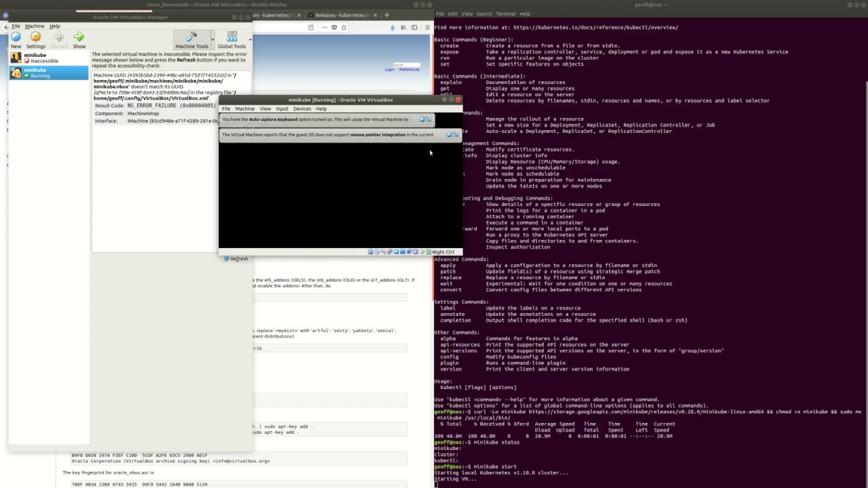Open Help menu in VirtualBox Manager
The height and width of the screenshot is (488, 868).
tap(54, 26)
